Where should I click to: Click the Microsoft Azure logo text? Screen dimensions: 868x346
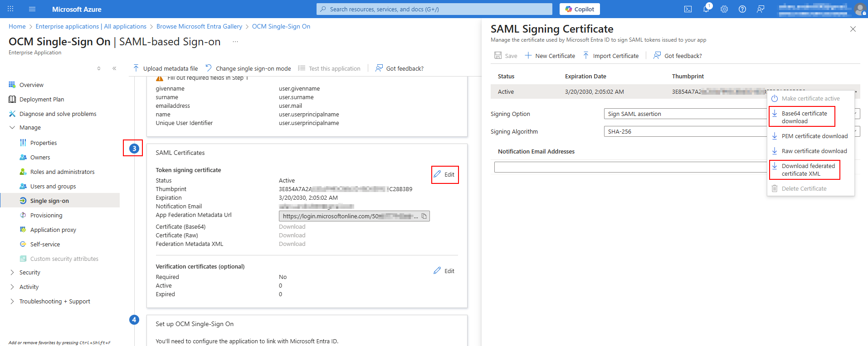77,9
